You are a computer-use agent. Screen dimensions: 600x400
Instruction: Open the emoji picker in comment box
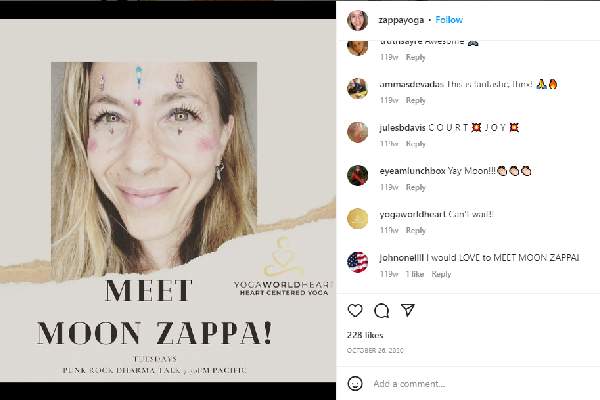tap(356, 383)
